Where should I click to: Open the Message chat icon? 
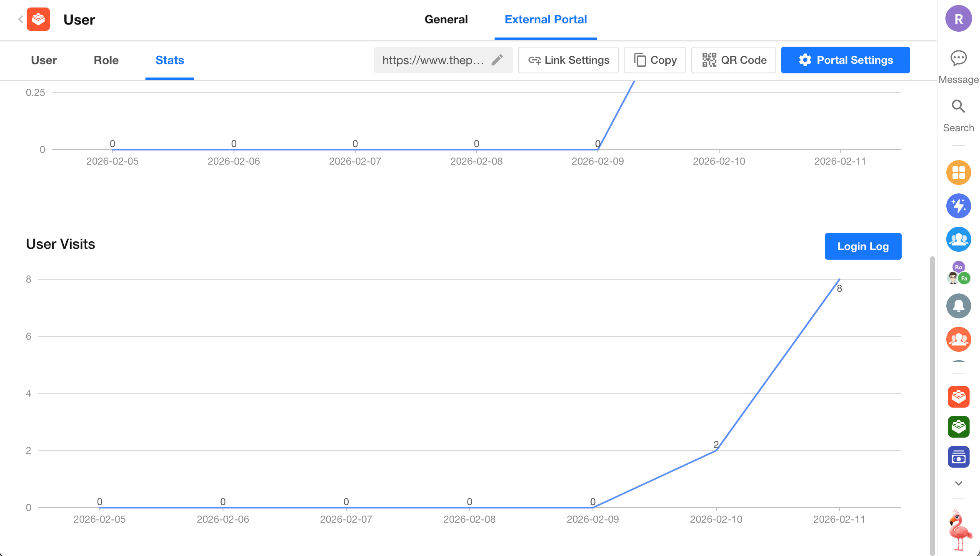click(x=958, y=58)
